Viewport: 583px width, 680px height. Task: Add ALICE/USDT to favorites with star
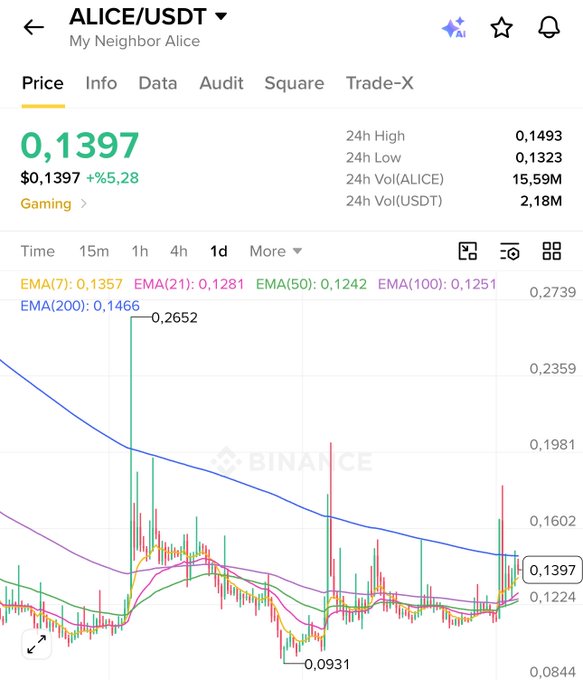(501, 27)
